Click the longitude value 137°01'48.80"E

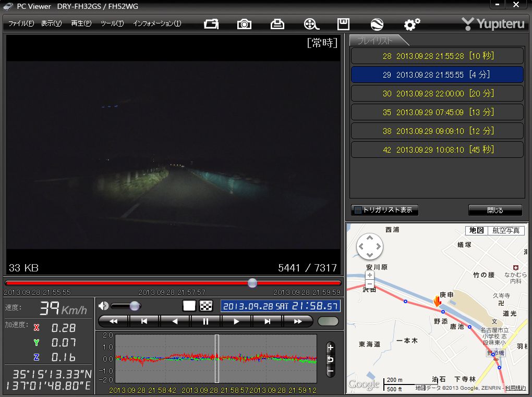click(48, 386)
